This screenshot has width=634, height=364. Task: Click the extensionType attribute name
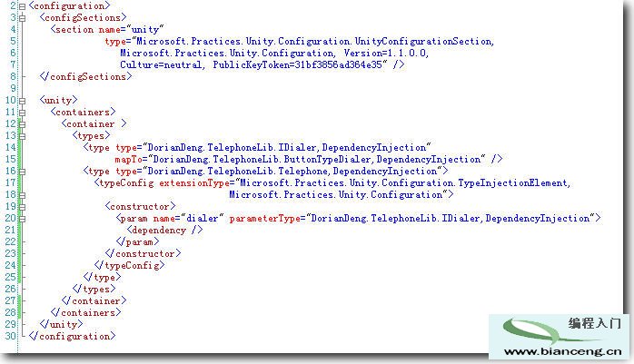(x=194, y=183)
